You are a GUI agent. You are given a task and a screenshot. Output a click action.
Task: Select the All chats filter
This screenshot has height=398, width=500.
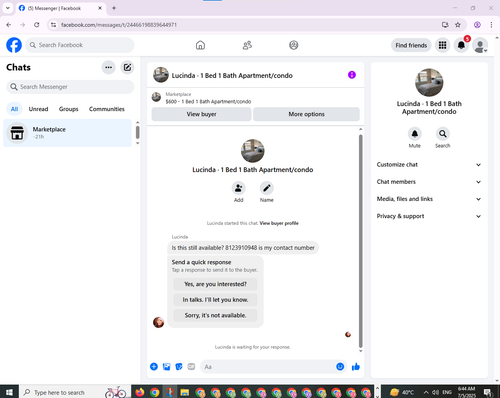(14, 109)
